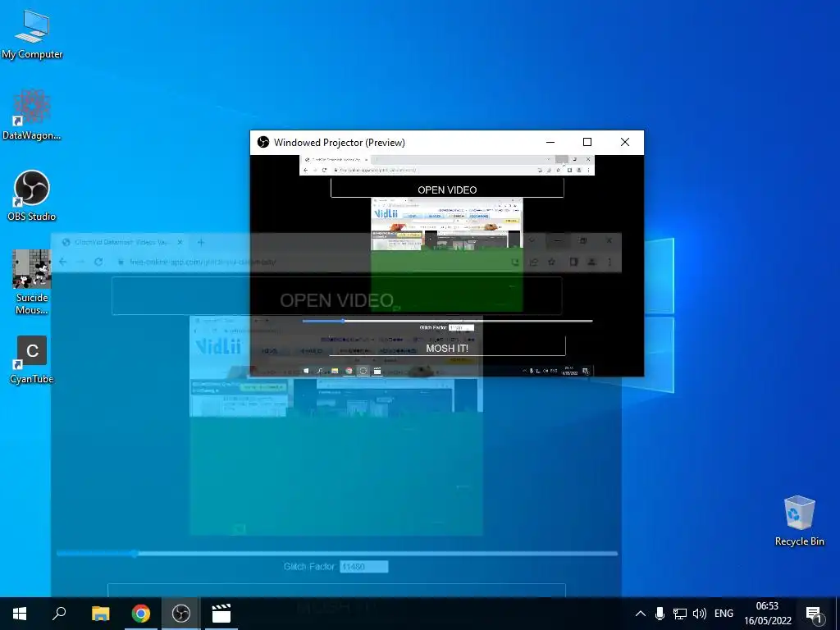The image size is (840, 630).
Task: Click the back arrow in faded Chrome window
Action: click(62, 262)
